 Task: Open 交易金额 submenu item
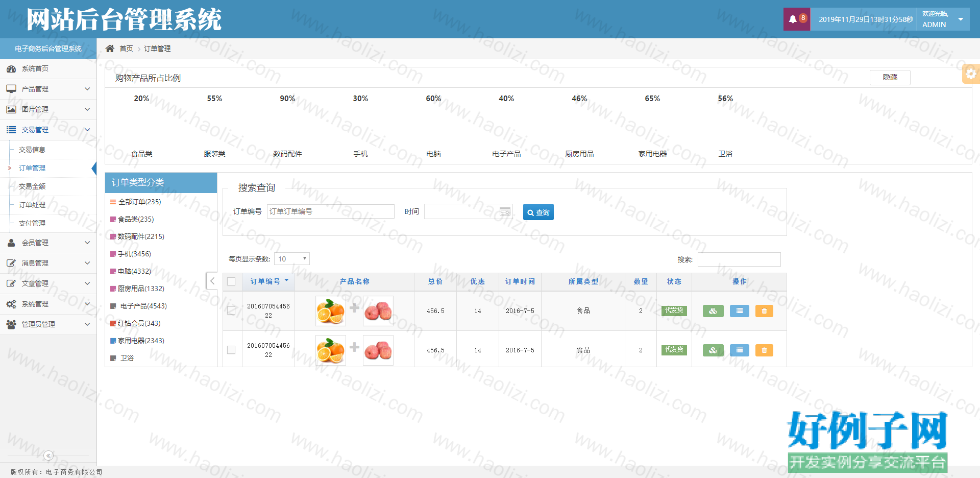[x=32, y=186]
